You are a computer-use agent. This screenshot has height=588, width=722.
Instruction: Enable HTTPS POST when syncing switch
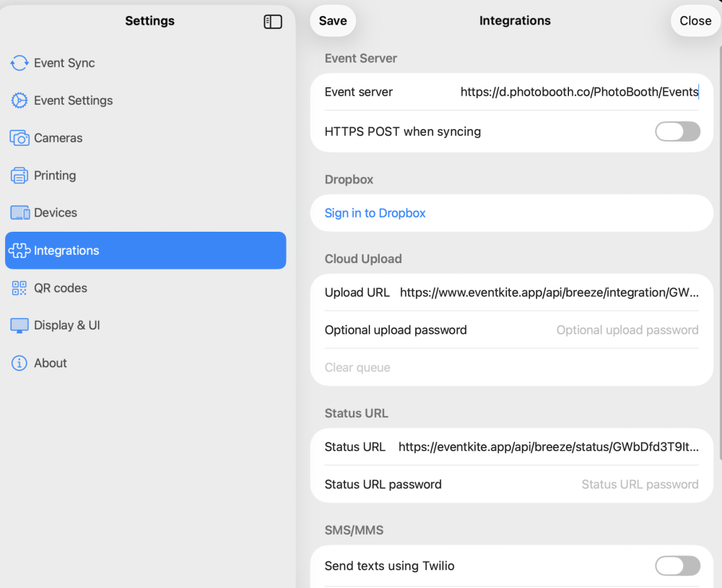click(677, 131)
